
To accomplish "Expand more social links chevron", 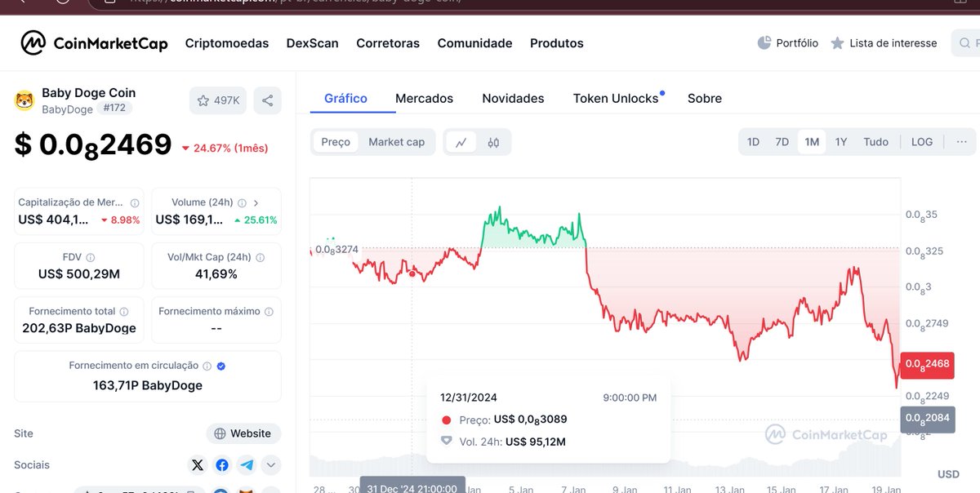I will (271, 465).
